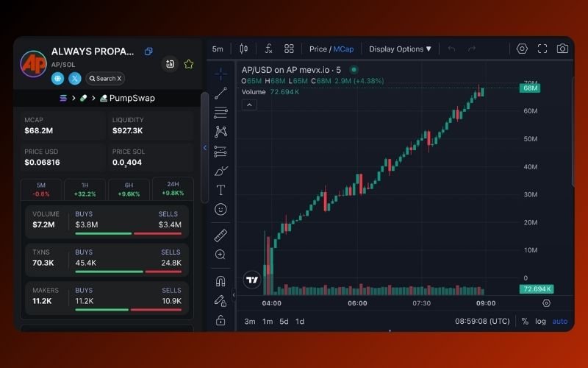Image resolution: width=588 pixels, height=368 pixels.
Task: Add token to favorites with star icon
Action: tap(189, 64)
